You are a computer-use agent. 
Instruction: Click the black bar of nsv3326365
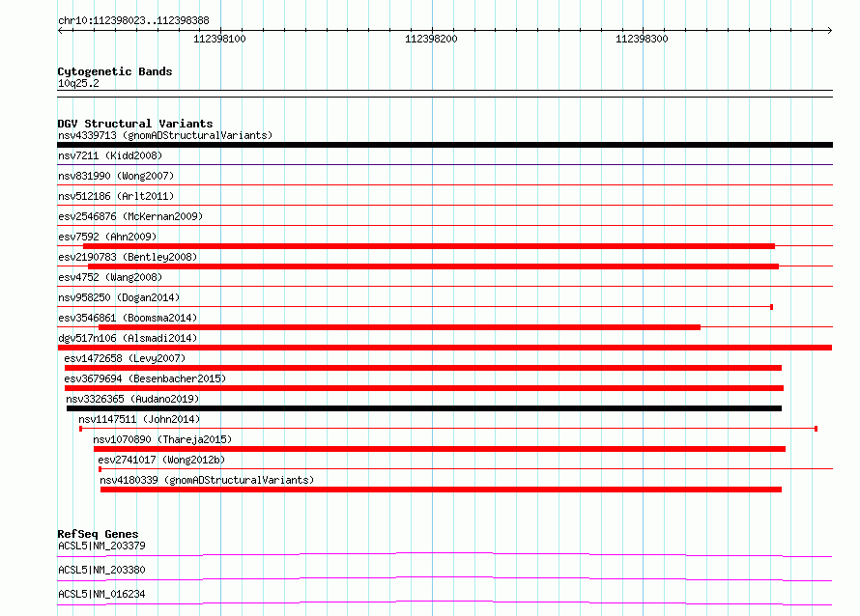(x=424, y=408)
